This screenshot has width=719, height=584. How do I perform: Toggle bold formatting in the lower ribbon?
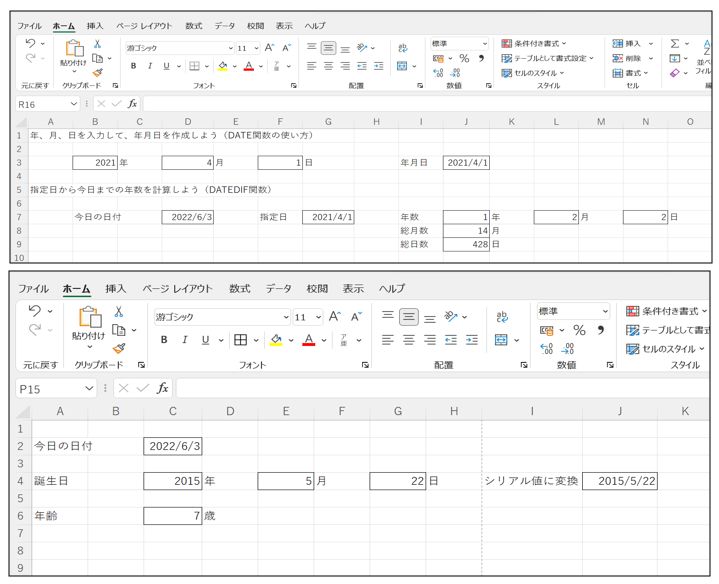pos(163,340)
